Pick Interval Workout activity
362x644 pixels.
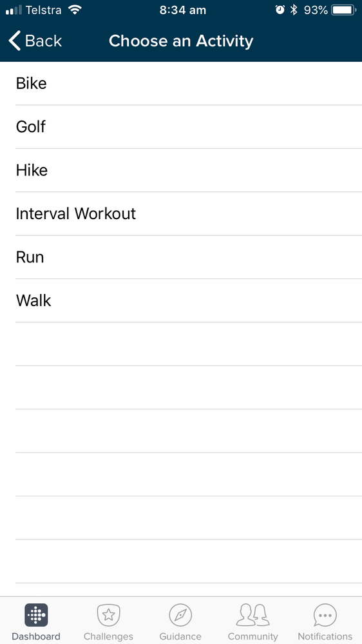(189, 213)
